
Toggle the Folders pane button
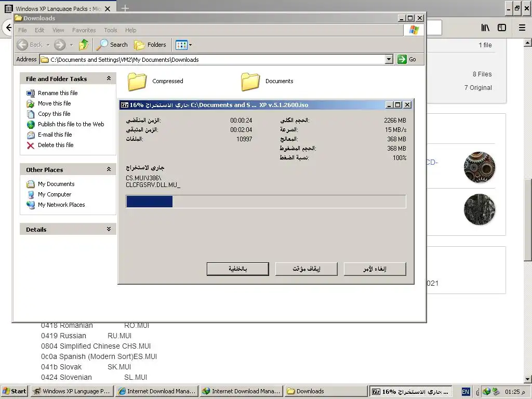[x=150, y=45]
